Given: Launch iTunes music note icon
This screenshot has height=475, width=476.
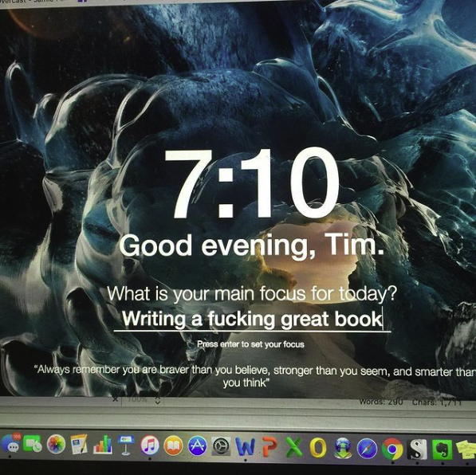Looking at the screenshot, I should 150,446.
